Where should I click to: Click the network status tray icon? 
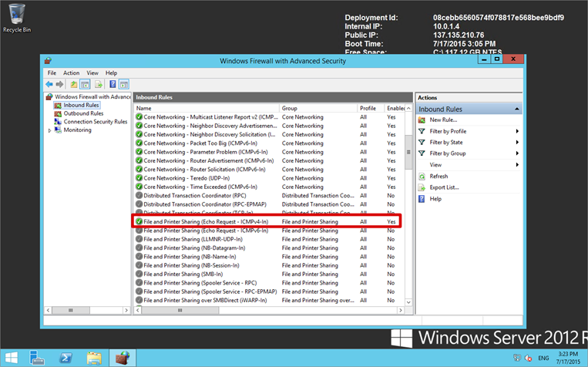[x=517, y=358]
